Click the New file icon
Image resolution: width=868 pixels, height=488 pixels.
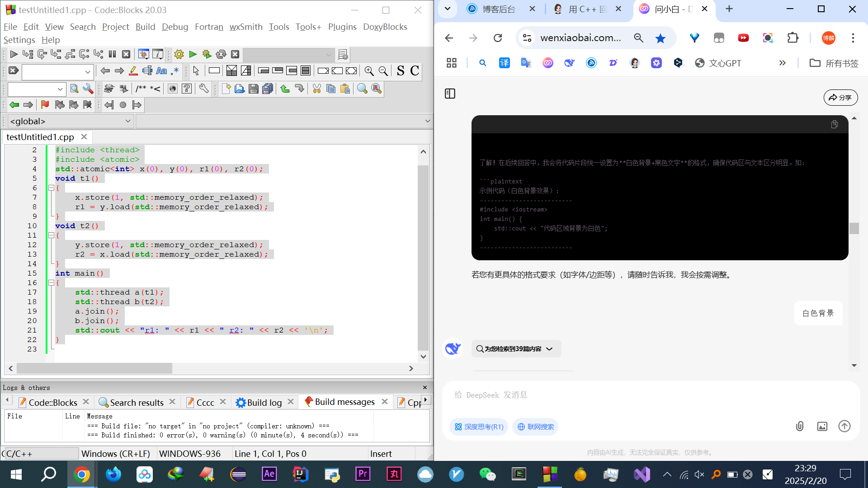point(226,89)
